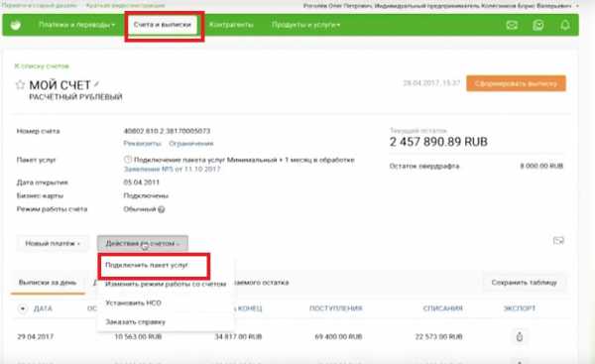Edit account name pencil icon

click(x=96, y=84)
